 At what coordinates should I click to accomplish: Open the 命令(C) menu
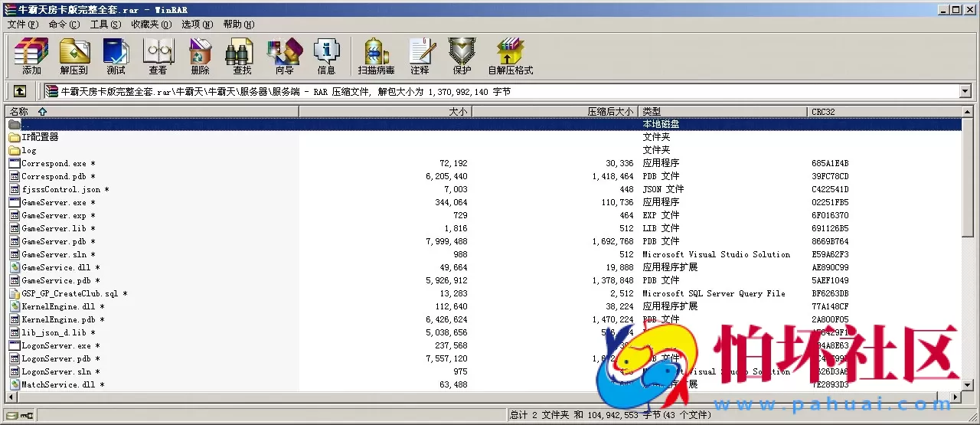64,25
